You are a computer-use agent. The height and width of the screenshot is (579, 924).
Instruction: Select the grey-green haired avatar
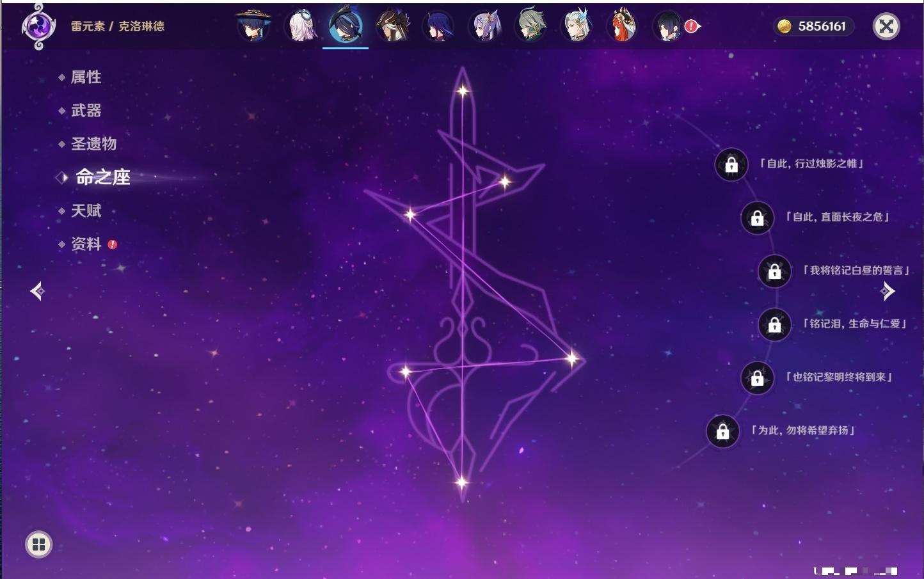point(530,26)
